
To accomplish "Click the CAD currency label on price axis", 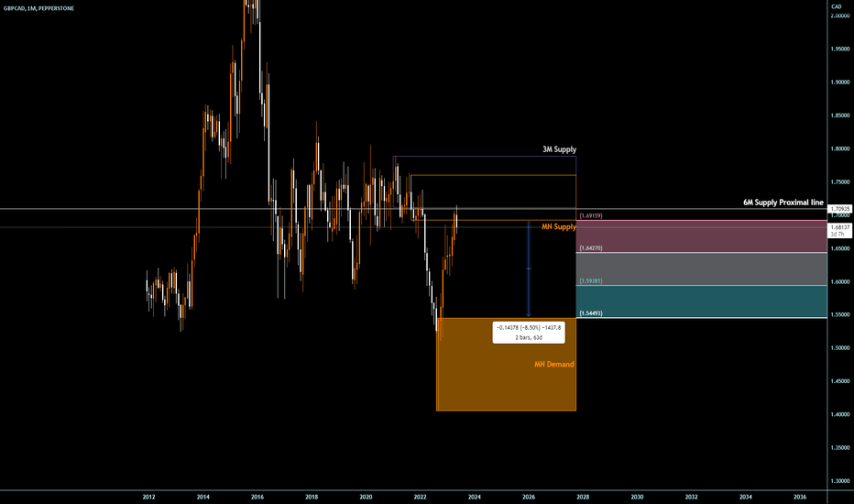I will 836,6.
